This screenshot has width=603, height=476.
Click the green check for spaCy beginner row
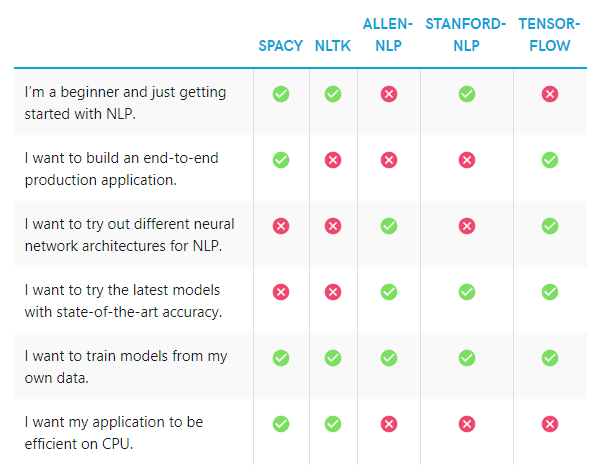(281, 94)
